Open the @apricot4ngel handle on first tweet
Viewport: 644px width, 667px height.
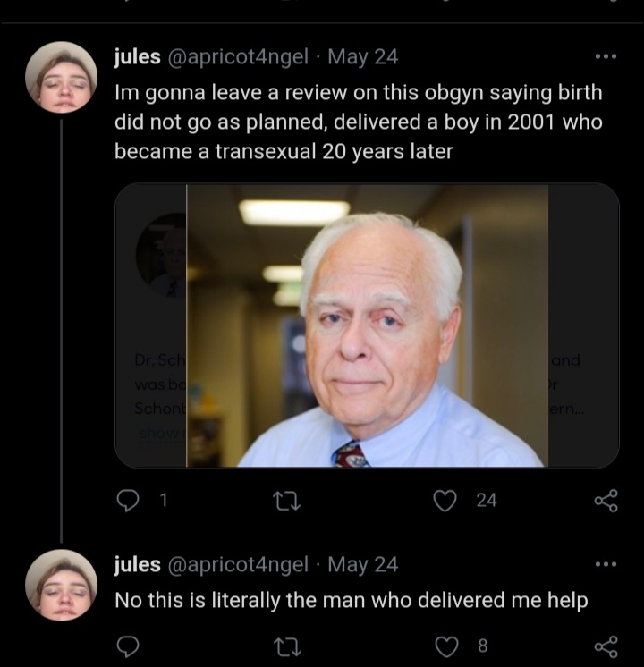[x=238, y=56]
